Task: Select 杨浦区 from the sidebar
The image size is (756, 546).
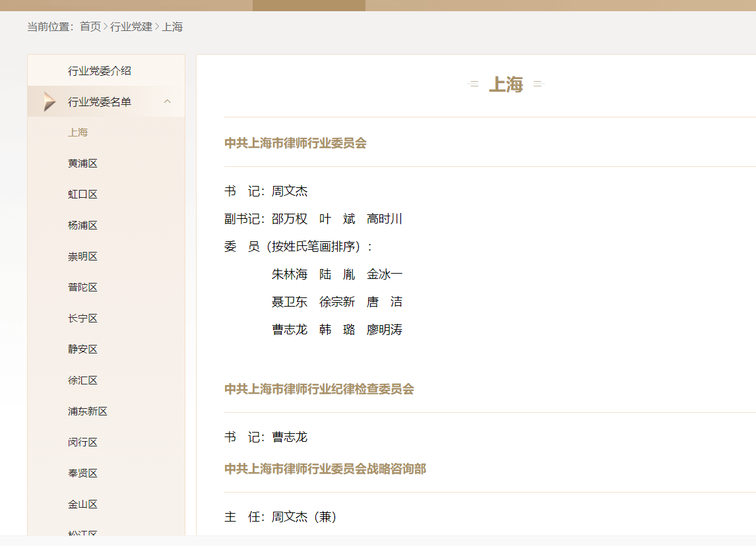Action: [x=82, y=225]
